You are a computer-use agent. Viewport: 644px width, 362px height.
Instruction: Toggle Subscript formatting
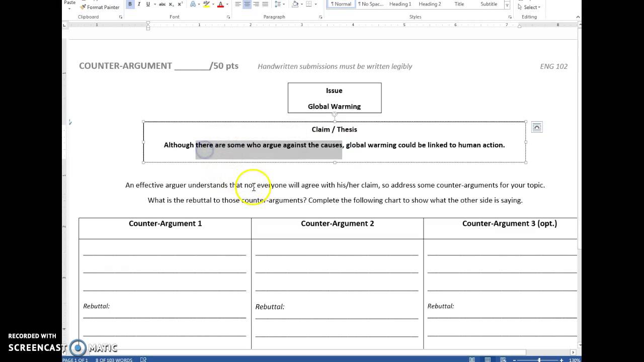point(171,4)
